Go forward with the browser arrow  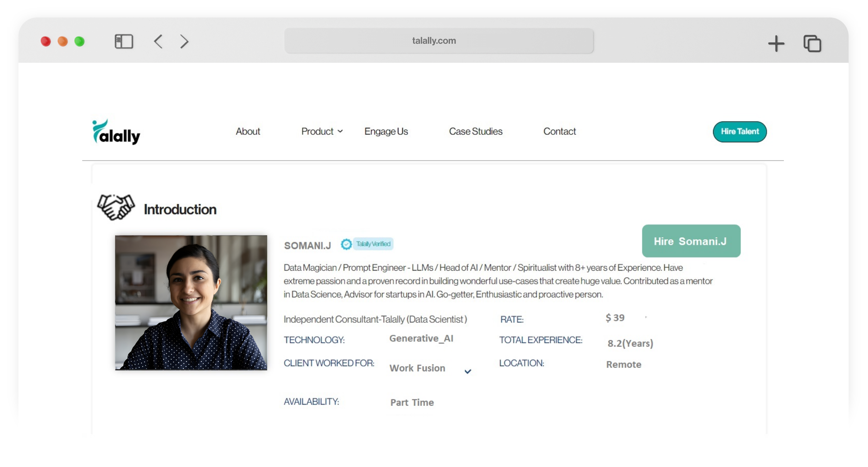point(184,42)
